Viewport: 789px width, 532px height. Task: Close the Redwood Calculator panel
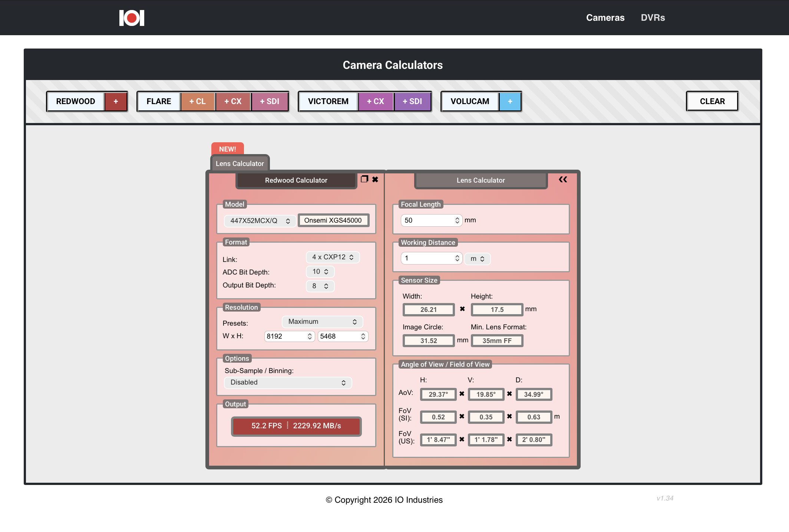point(375,179)
